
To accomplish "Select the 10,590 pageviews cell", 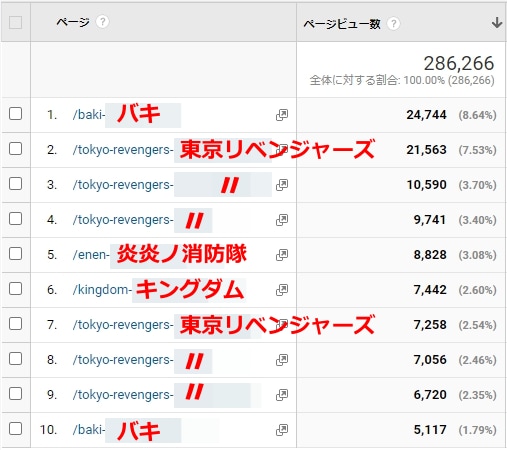I will (x=426, y=185).
